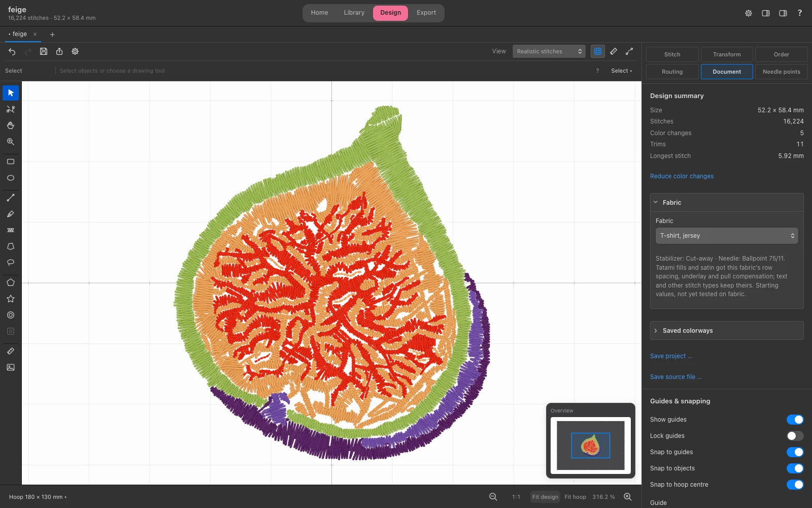Click the Fit hoop button
Screen dimensions: 812x508
coord(575,497)
